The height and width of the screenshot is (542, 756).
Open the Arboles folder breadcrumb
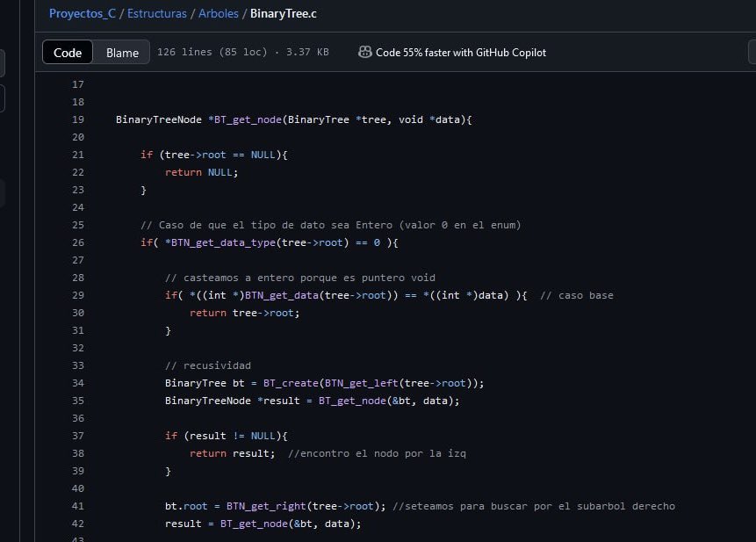[x=219, y=13]
